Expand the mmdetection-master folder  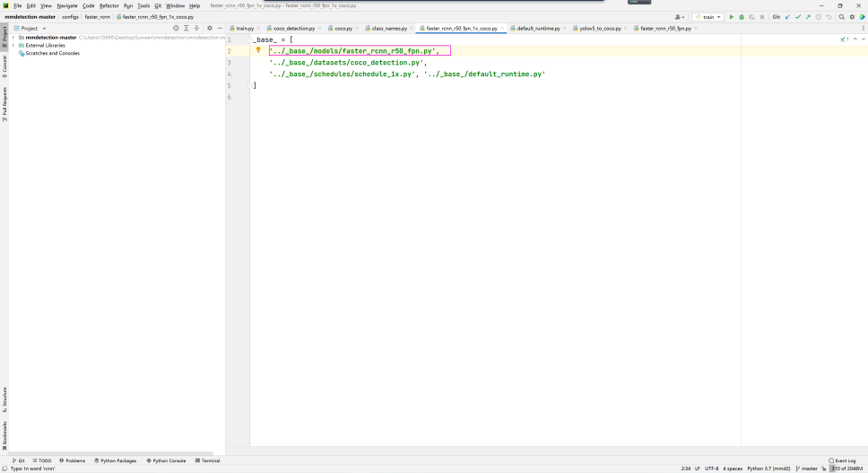point(13,38)
